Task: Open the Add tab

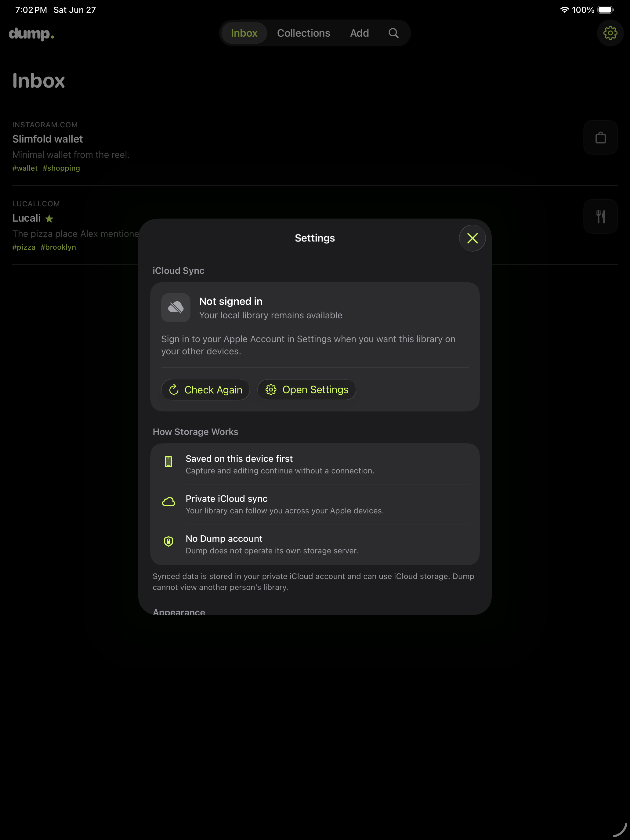Action: pos(359,33)
